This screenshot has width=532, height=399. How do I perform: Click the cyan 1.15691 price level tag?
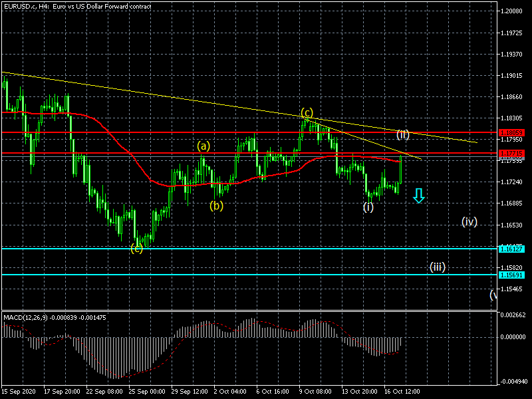tap(511, 275)
